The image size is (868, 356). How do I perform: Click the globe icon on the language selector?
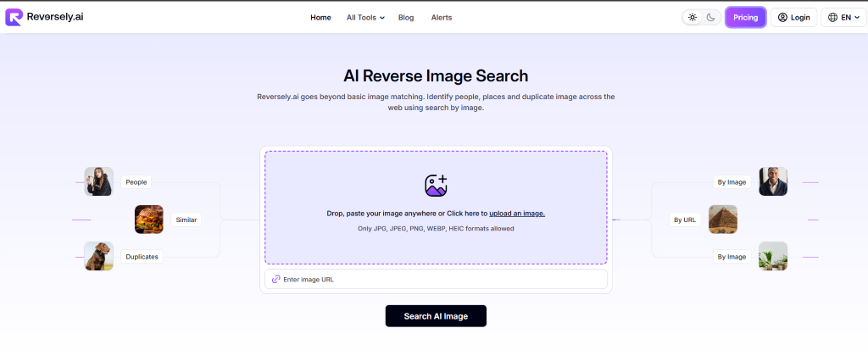pos(833,17)
